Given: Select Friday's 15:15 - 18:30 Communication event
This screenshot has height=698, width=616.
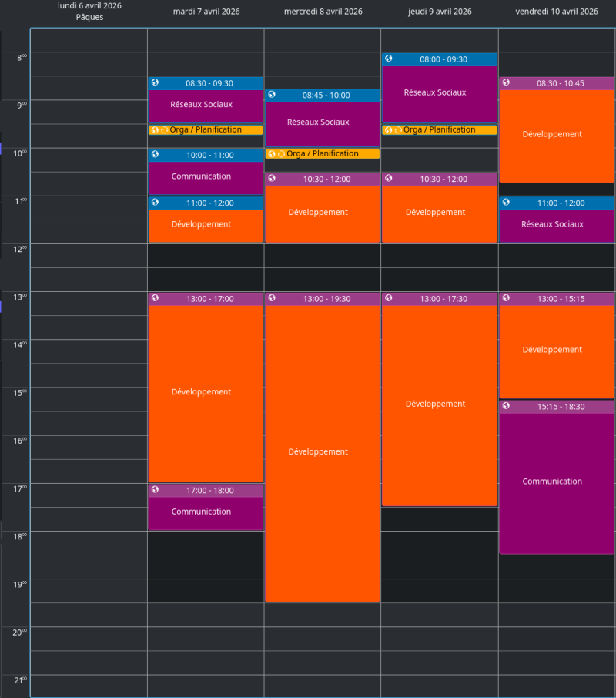Looking at the screenshot, I should point(557,477).
